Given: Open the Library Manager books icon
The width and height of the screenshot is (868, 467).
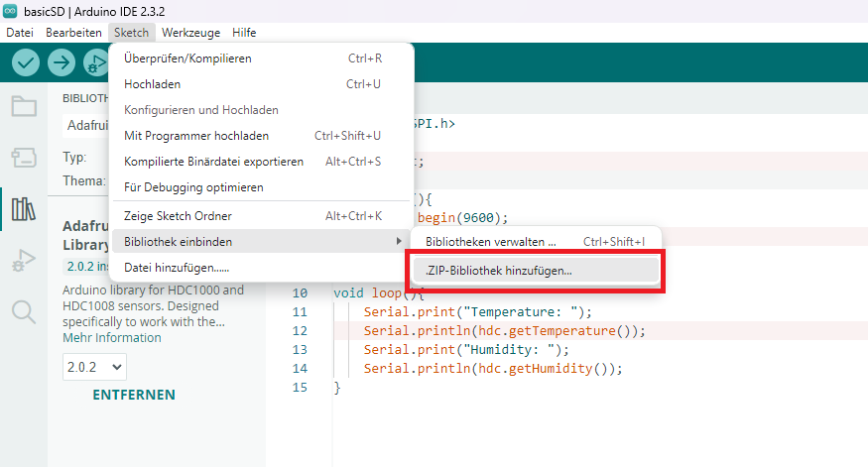Looking at the screenshot, I should point(23,209).
